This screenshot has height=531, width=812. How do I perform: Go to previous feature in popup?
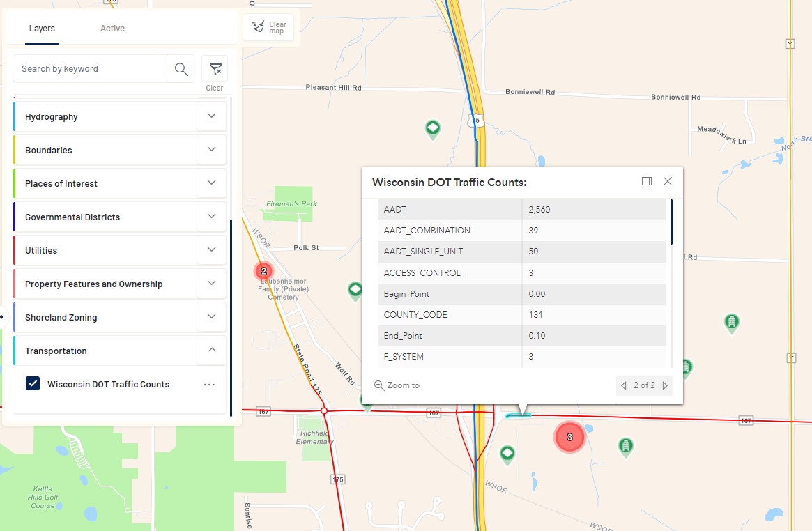click(624, 385)
